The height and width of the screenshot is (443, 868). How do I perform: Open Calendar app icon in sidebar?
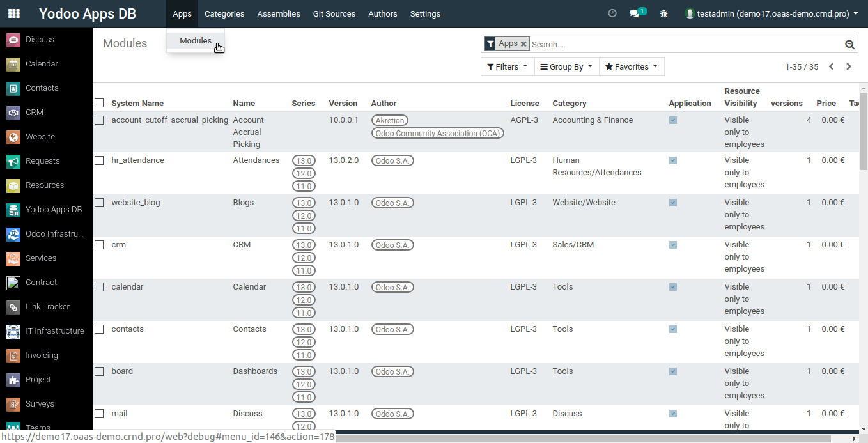pos(13,64)
